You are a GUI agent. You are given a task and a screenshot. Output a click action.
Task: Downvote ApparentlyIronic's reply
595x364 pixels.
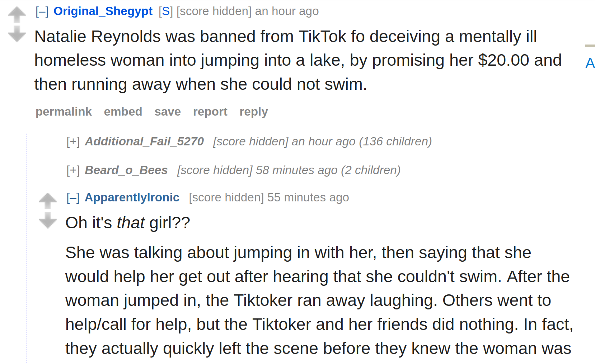tap(48, 220)
